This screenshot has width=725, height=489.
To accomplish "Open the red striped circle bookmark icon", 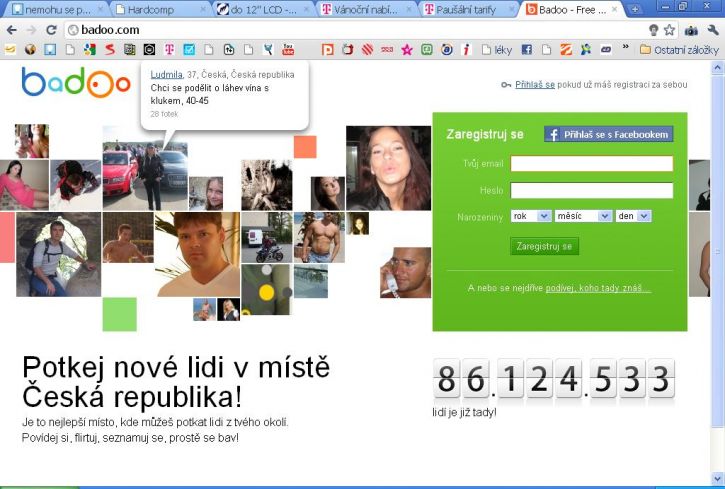I will point(367,49).
